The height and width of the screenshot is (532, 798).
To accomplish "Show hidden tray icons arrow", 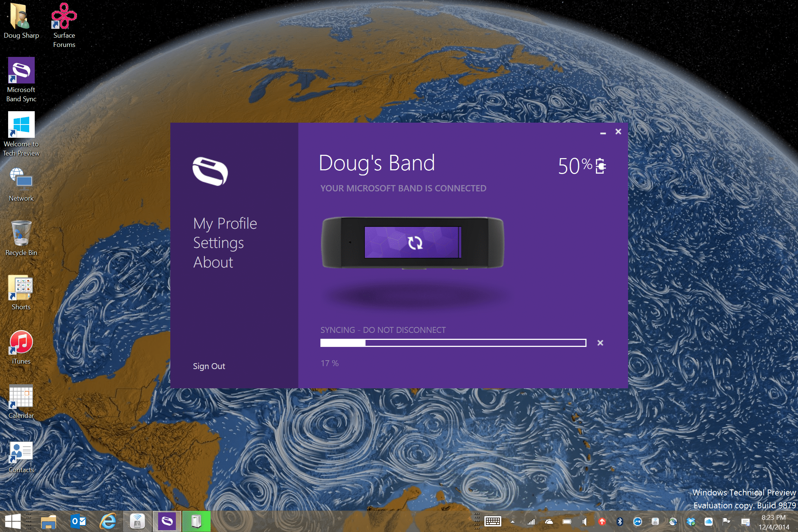I will tap(512, 522).
